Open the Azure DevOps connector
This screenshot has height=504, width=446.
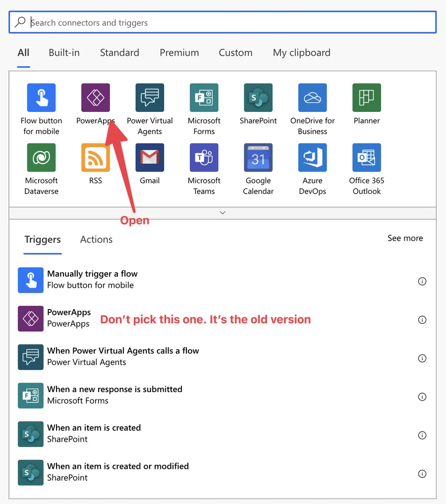312,157
